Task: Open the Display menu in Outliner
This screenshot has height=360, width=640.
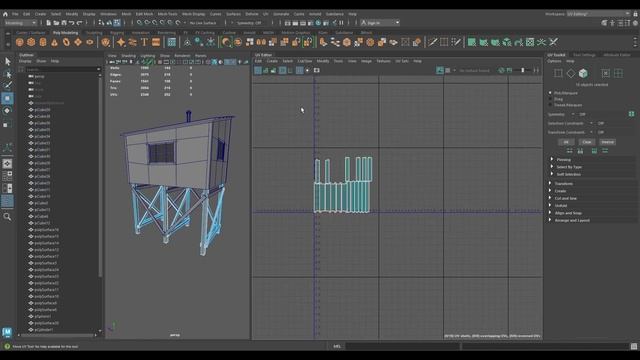Action: [x=25, y=61]
